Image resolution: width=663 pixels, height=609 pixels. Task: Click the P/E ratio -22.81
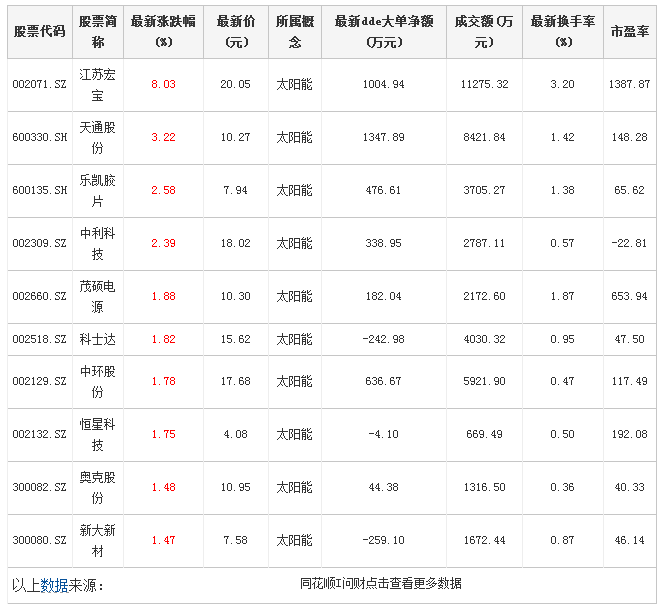point(629,243)
